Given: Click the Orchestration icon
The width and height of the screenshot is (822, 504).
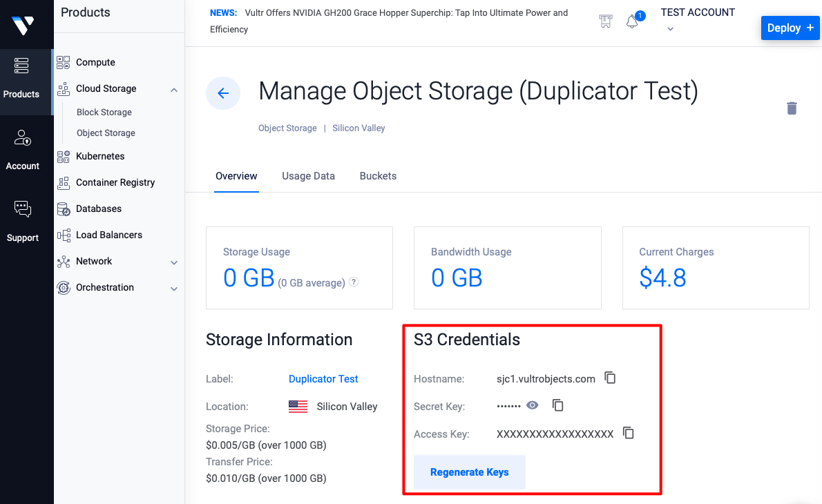Looking at the screenshot, I should point(64,288).
